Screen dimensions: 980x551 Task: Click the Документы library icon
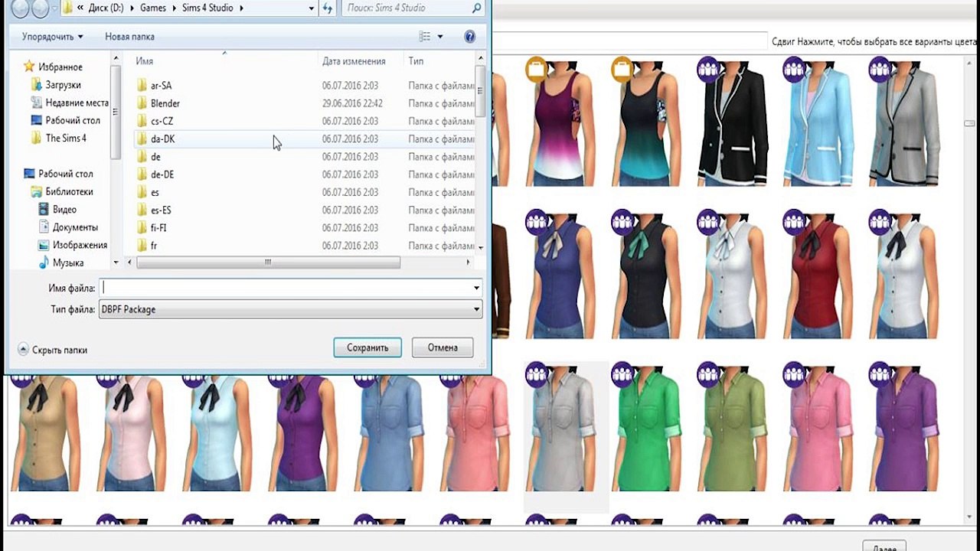(44, 227)
